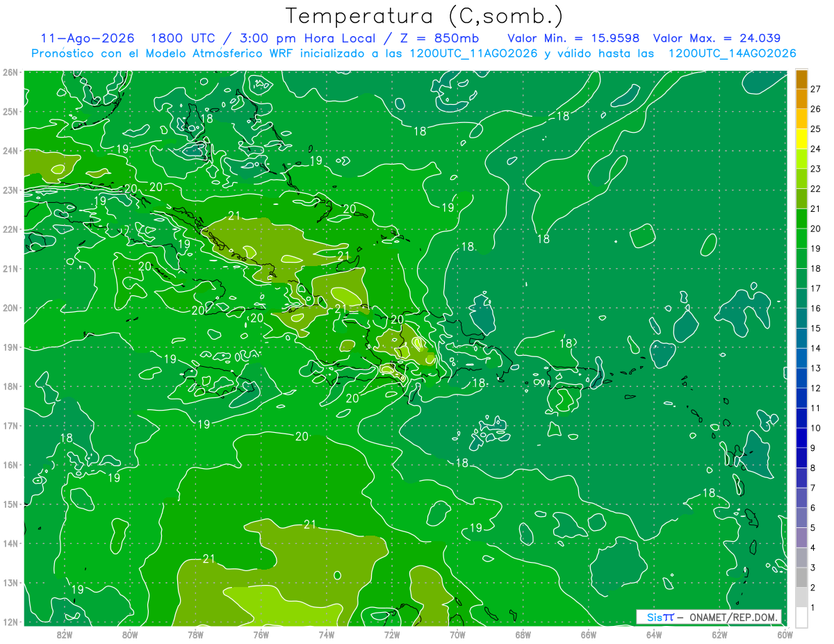Viewport: 834px width, 644px height.
Task: Click the colorbar scale value "1"
Action: (813, 607)
